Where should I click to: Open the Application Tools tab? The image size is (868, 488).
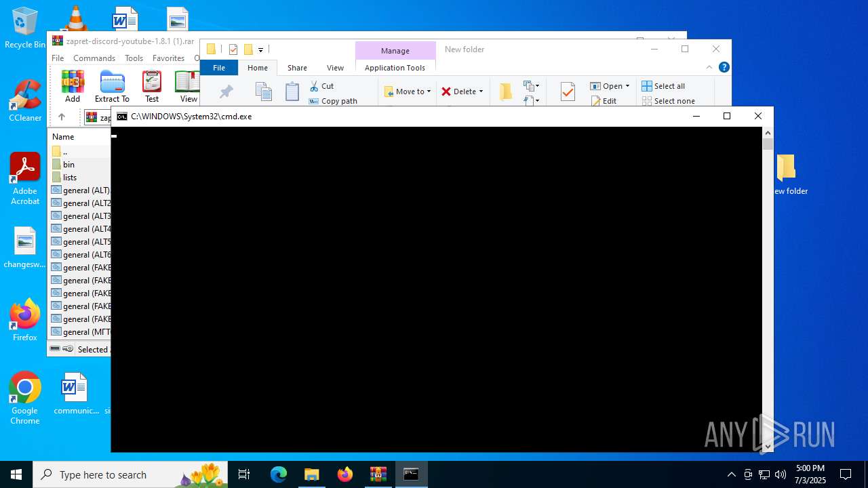coord(395,68)
